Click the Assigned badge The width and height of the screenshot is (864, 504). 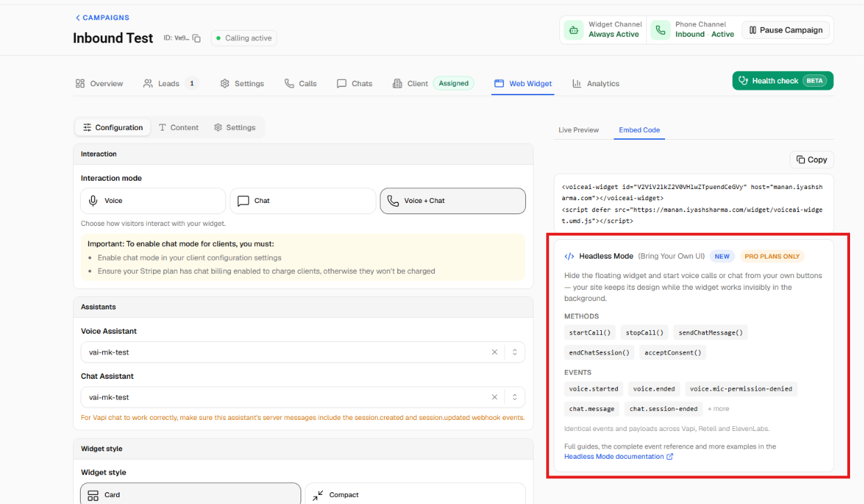tap(454, 83)
